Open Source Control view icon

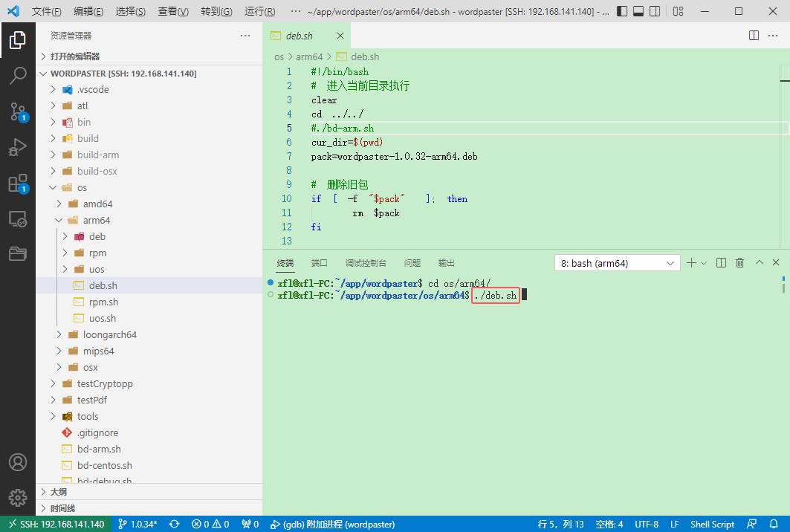click(18, 111)
